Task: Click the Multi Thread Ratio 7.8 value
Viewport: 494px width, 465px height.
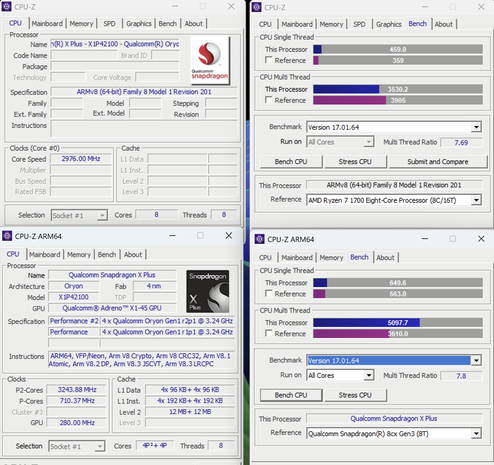Action: pyautogui.click(x=461, y=376)
